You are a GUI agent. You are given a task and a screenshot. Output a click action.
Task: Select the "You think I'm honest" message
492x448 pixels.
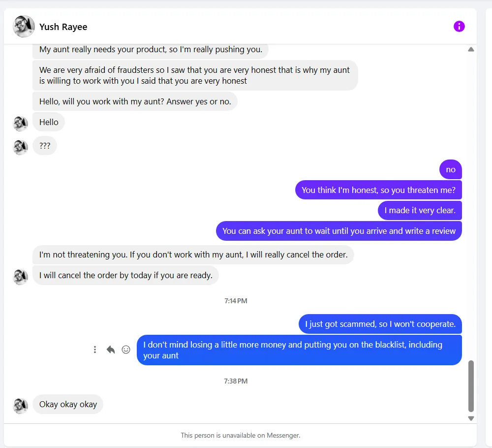(x=378, y=190)
